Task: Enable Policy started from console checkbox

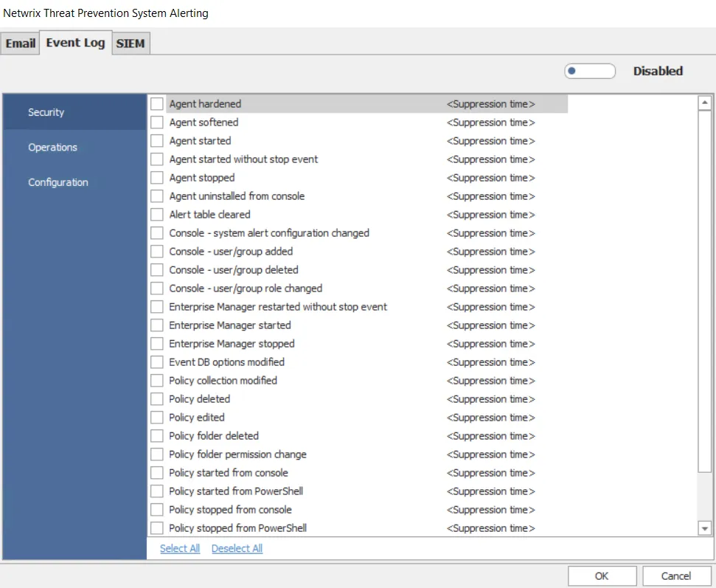Action: [x=156, y=472]
